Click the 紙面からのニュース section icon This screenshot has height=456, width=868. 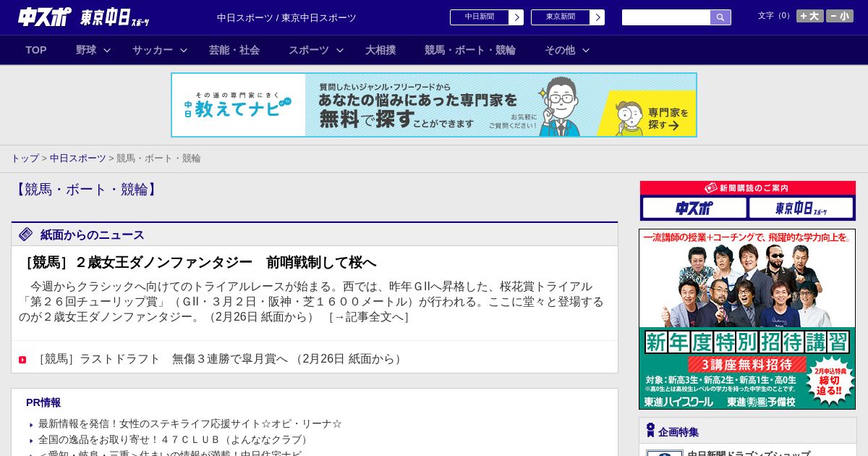coord(26,234)
